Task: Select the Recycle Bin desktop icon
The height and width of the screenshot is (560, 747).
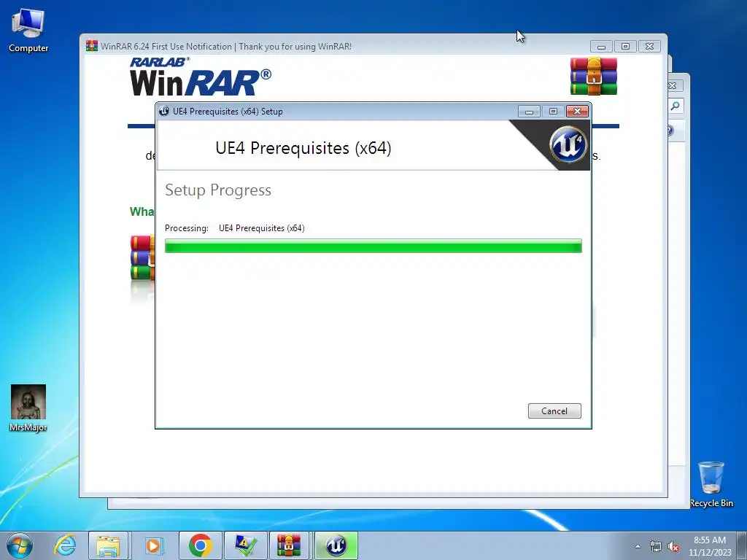Action: click(x=711, y=484)
